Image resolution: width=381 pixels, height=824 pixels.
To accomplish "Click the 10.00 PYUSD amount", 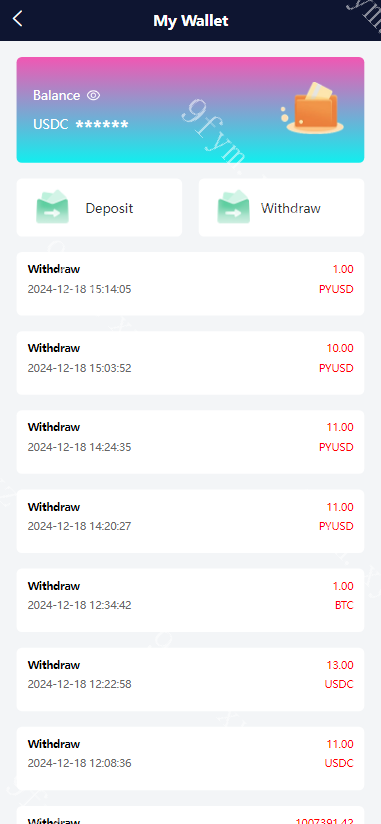I will [339, 348].
